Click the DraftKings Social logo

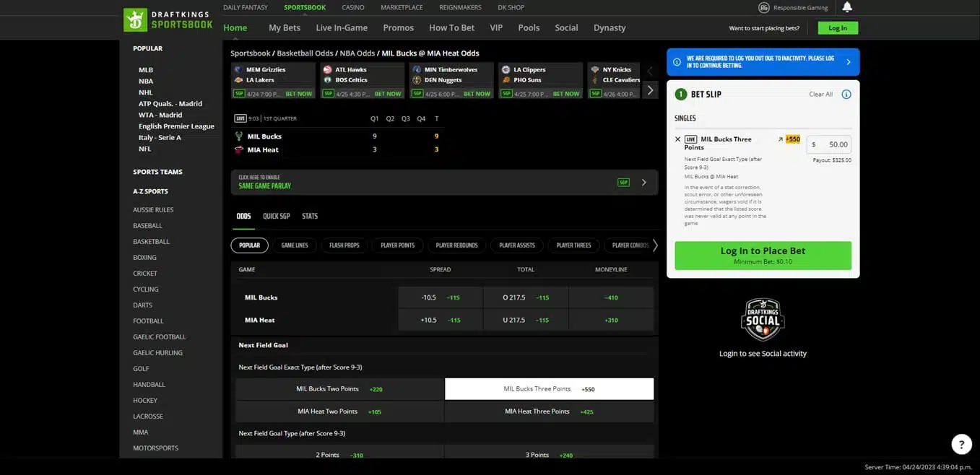[x=763, y=319]
